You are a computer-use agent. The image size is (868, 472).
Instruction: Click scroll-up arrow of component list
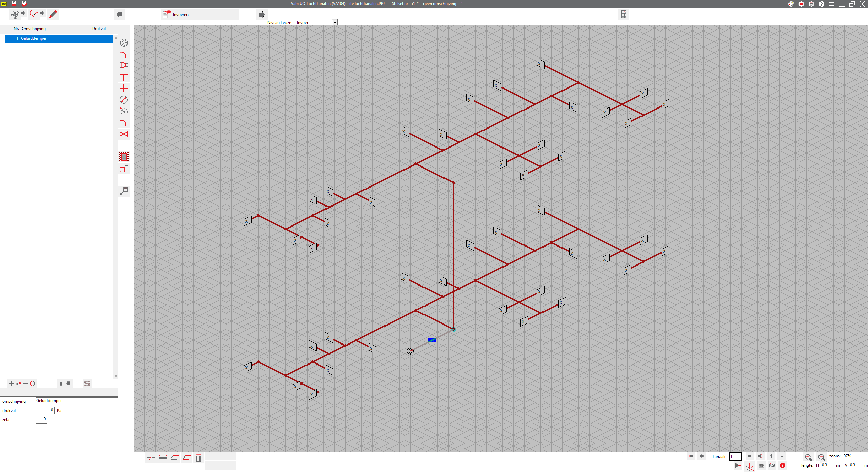click(116, 38)
